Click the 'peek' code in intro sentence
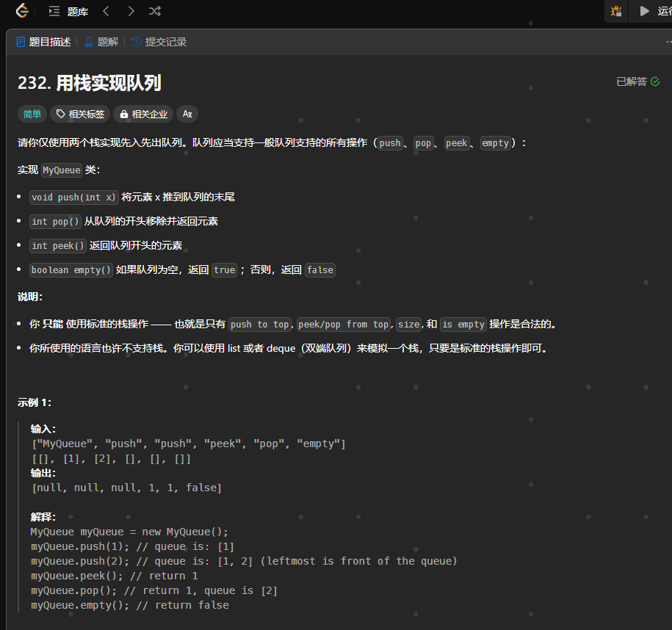The image size is (672, 630). pos(456,143)
